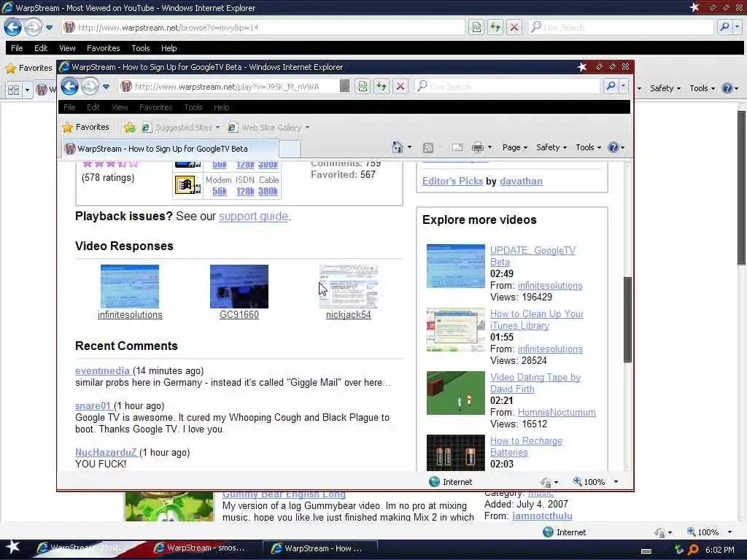Click Compatibility View icon in Most Viewed window
Screen dimensions: 747x560
pos(476,27)
